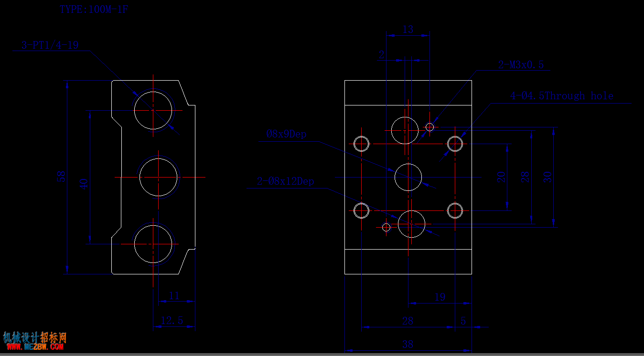Pick the 40 hole-spacing dimension text
Viewport: 644px width, 356px height.
coord(84,184)
